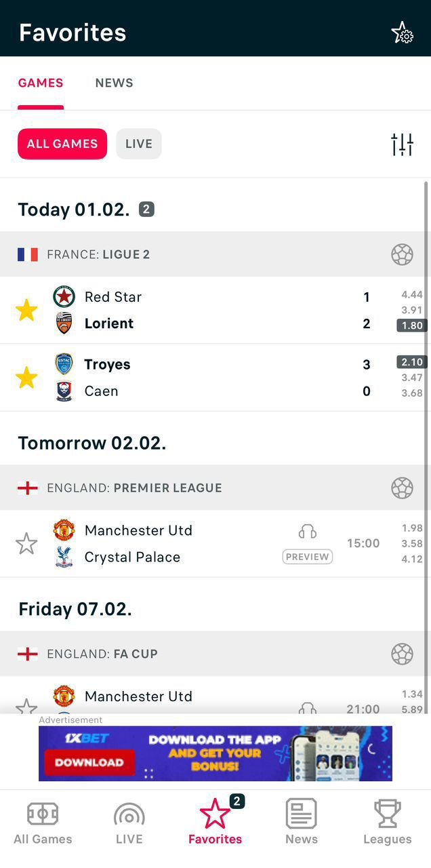This screenshot has height=868, width=431.
Task: Go to All Games in bottom navigation
Action: [43, 822]
